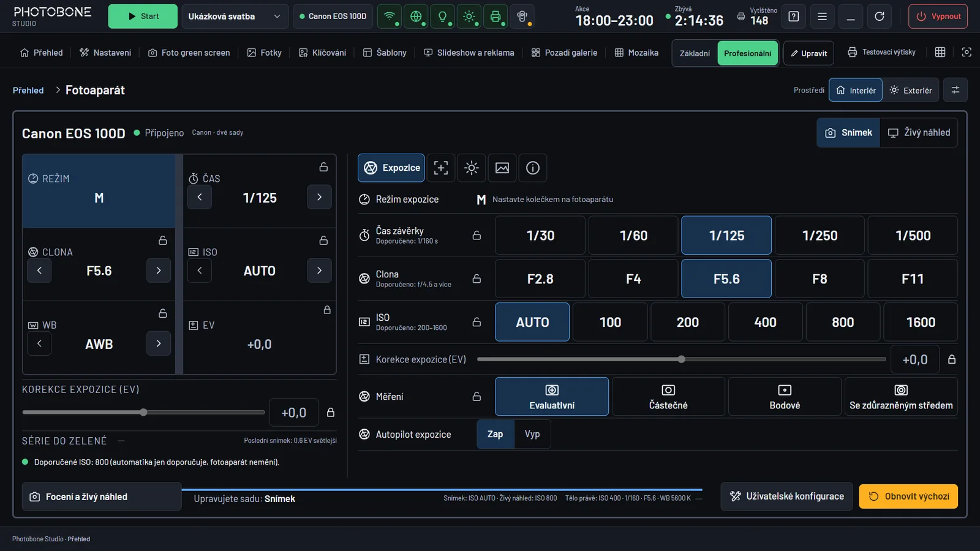Click the globe network status icon
The height and width of the screenshot is (551, 980).
[x=416, y=17]
